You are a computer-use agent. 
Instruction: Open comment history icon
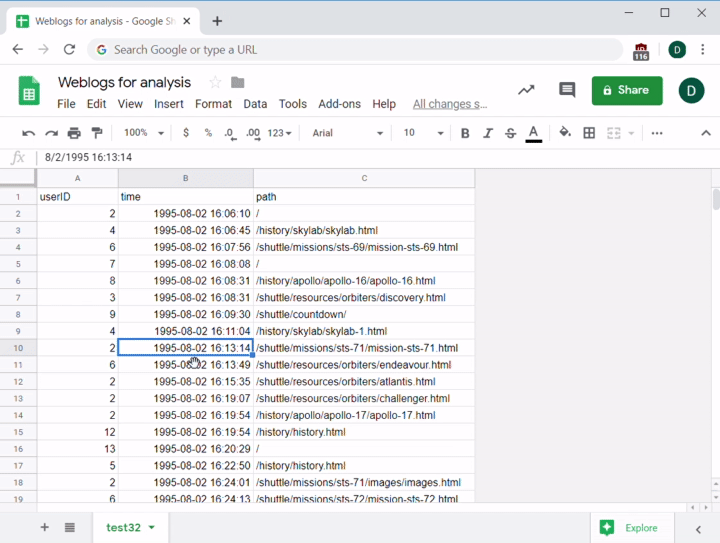(567, 90)
